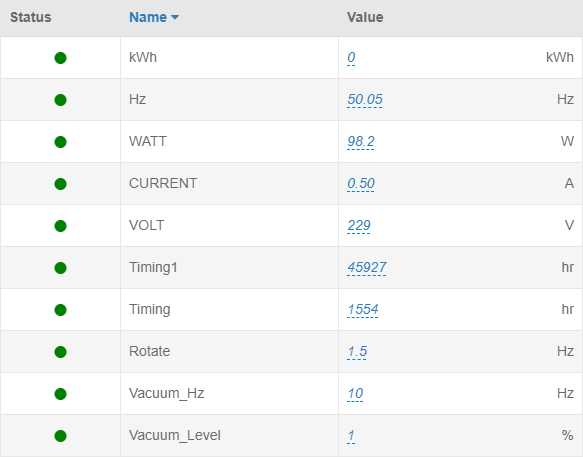Click Vacuum_Hz green status dot
The width and height of the screenshot is (583, 457).
[60, 394]
